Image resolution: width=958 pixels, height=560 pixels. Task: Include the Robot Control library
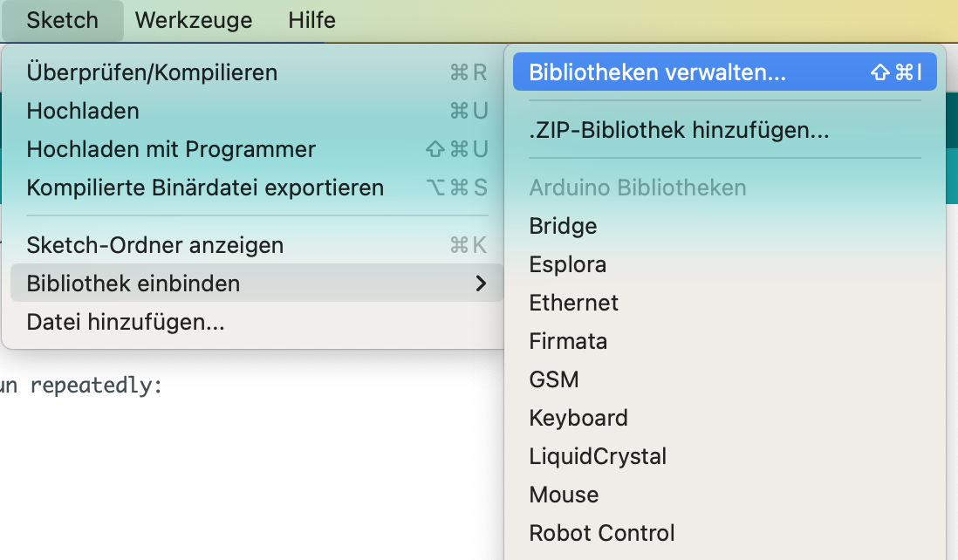[x=602, y=533]
